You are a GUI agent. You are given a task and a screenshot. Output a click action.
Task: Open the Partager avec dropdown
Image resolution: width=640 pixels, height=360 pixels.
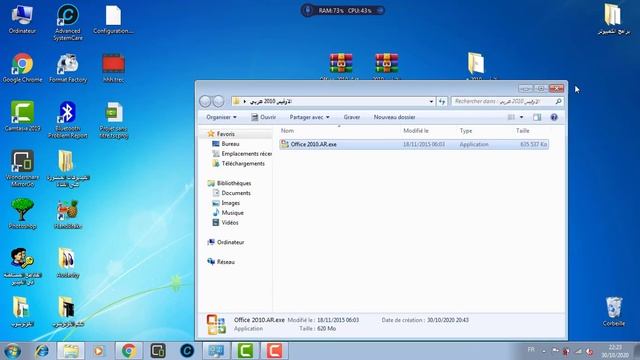coord(309,117)
